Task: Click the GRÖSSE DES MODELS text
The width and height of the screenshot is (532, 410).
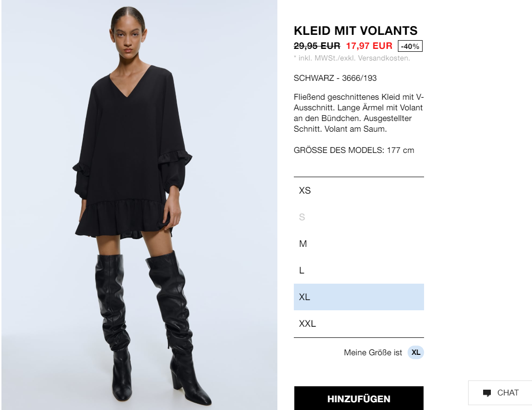Action: tap(354, 150)
